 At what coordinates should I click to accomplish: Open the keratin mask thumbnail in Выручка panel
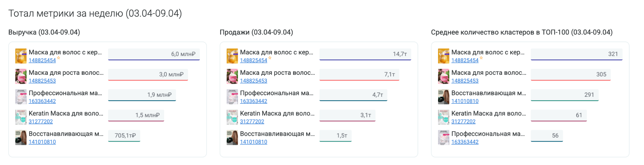21,117
